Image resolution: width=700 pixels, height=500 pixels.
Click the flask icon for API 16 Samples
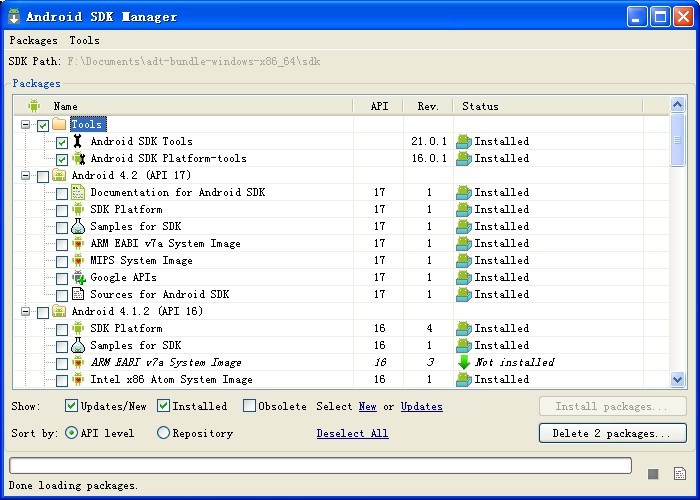78,346
